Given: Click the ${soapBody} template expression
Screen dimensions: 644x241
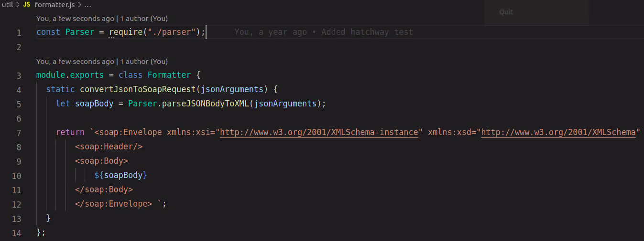Looking at the screenshot, I should tap(121, 175).
